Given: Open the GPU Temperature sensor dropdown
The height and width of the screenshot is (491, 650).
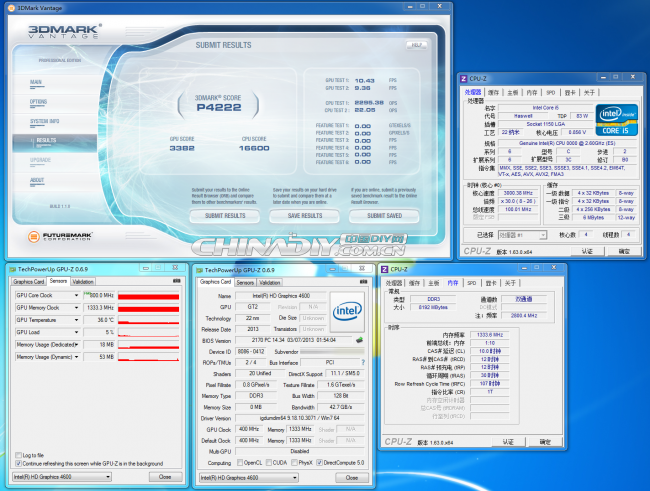Looking at the screenshot, I should coord(76,320).
